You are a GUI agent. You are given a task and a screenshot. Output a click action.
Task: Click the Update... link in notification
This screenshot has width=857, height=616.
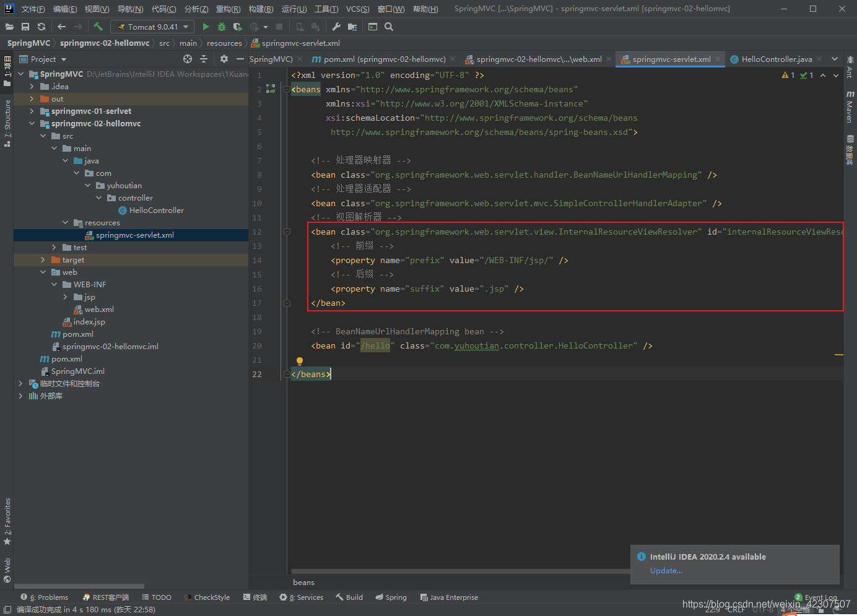(666, 570)
